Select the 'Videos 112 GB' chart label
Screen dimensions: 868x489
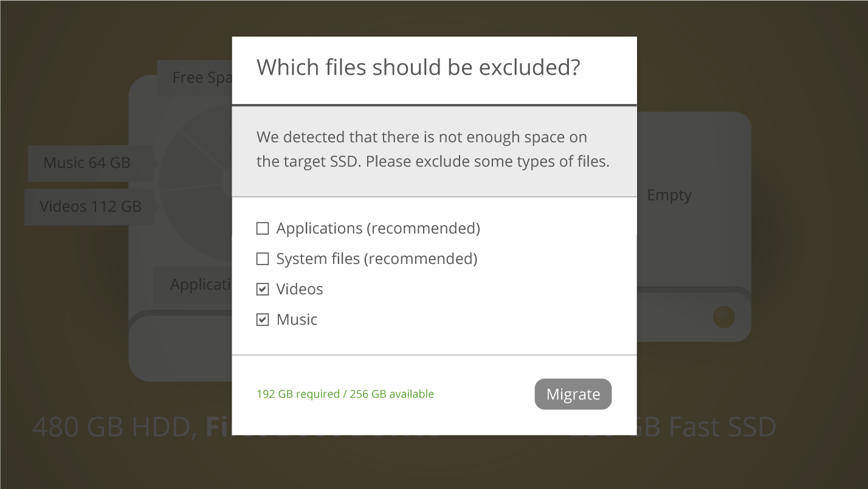pyautogui.click(x=90, y=207)
